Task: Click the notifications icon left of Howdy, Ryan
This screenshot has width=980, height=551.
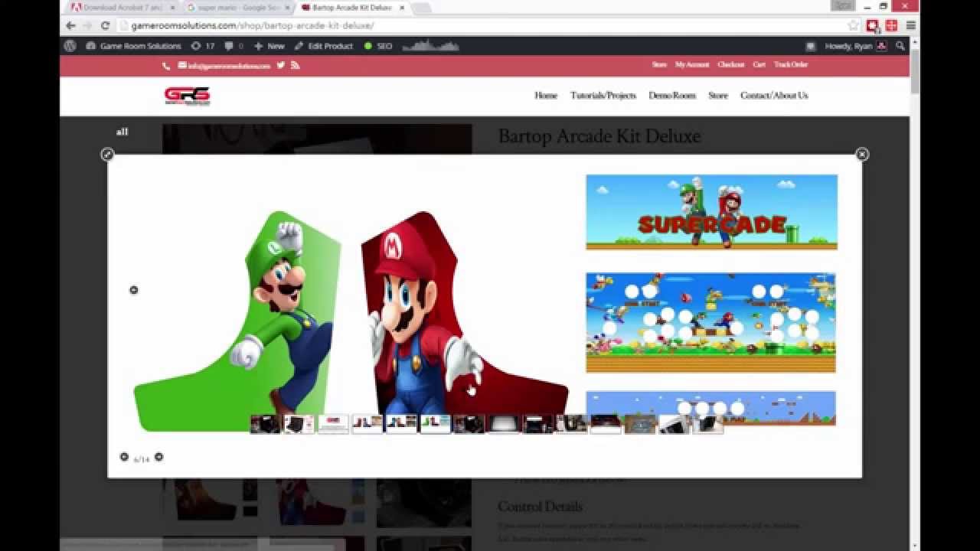Action: click(811, 46)
